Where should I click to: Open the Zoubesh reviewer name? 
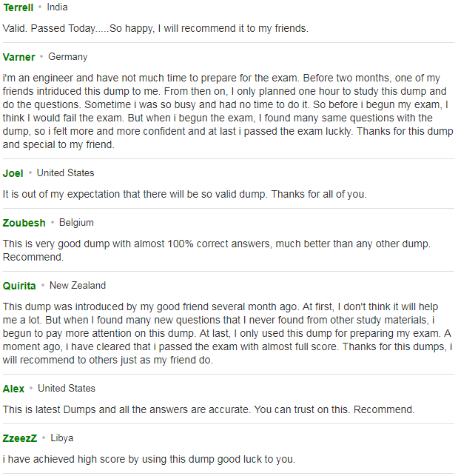coord(24,223)
